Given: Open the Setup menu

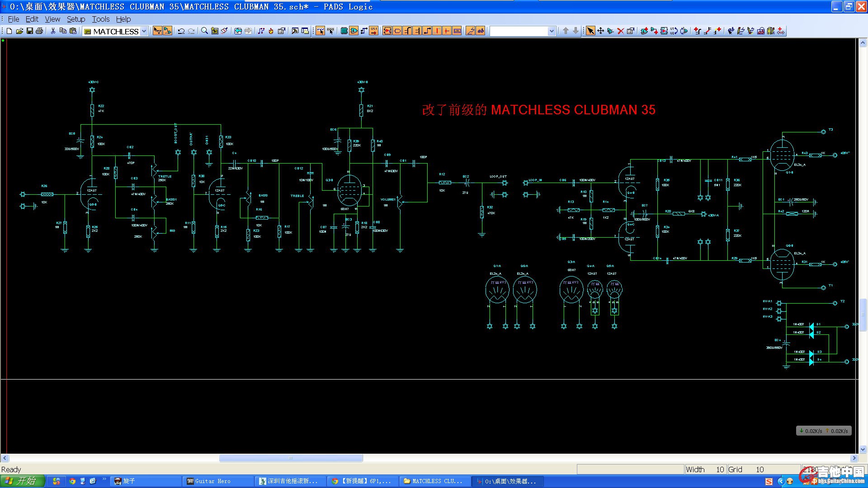Looking at the screenshot, I should (76, 19).
